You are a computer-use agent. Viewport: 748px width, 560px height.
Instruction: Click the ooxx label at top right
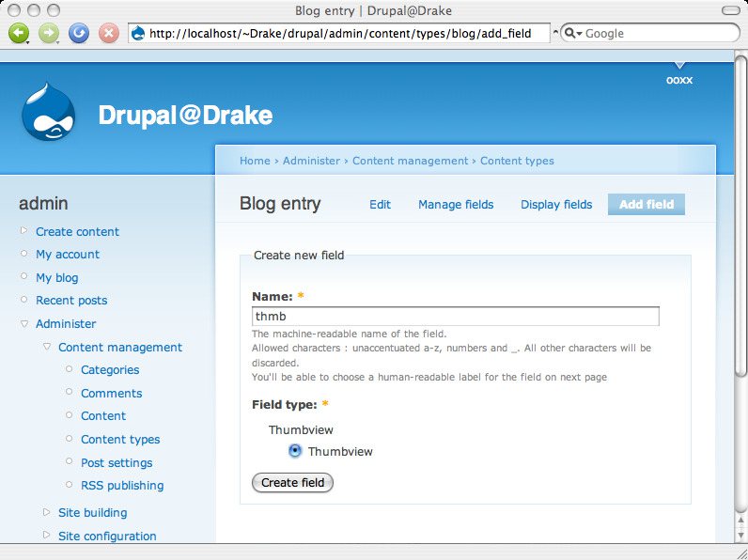pos(679,80)
